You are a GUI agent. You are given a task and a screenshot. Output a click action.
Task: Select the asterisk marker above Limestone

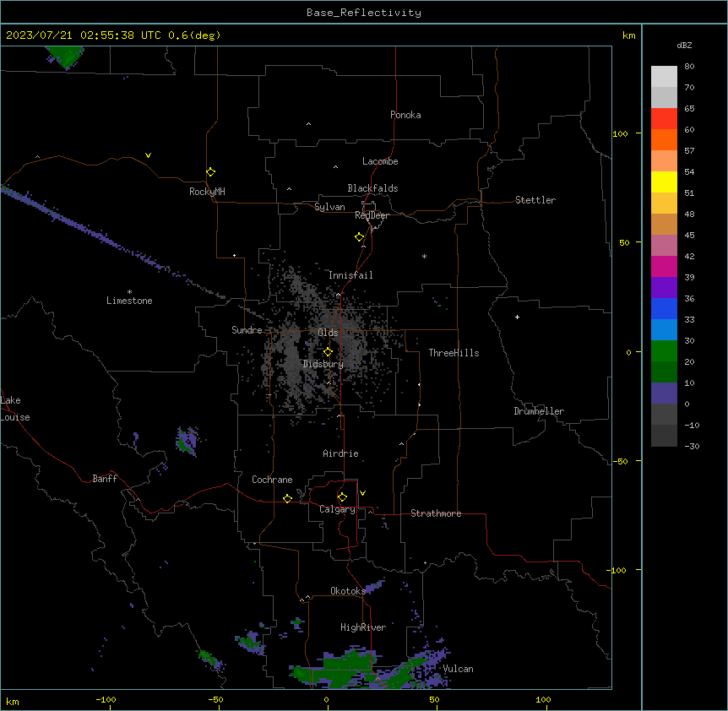coord(129,291)
